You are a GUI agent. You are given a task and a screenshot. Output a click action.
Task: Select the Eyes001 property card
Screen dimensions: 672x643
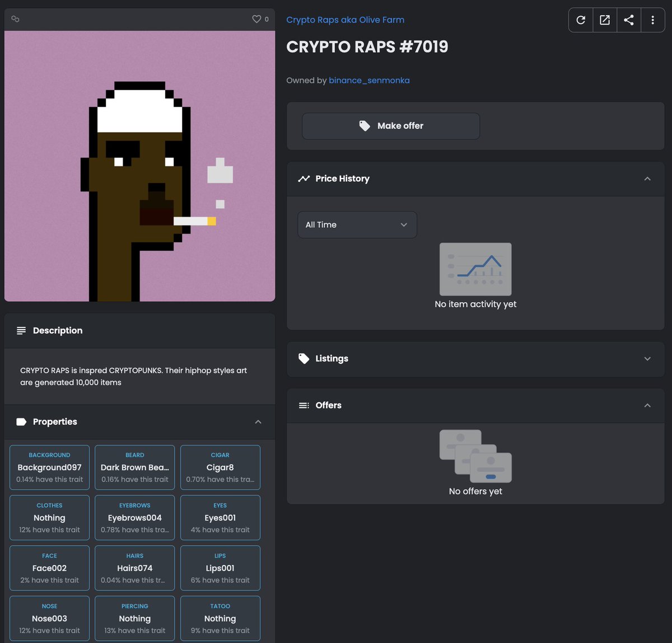pos(220,518)
